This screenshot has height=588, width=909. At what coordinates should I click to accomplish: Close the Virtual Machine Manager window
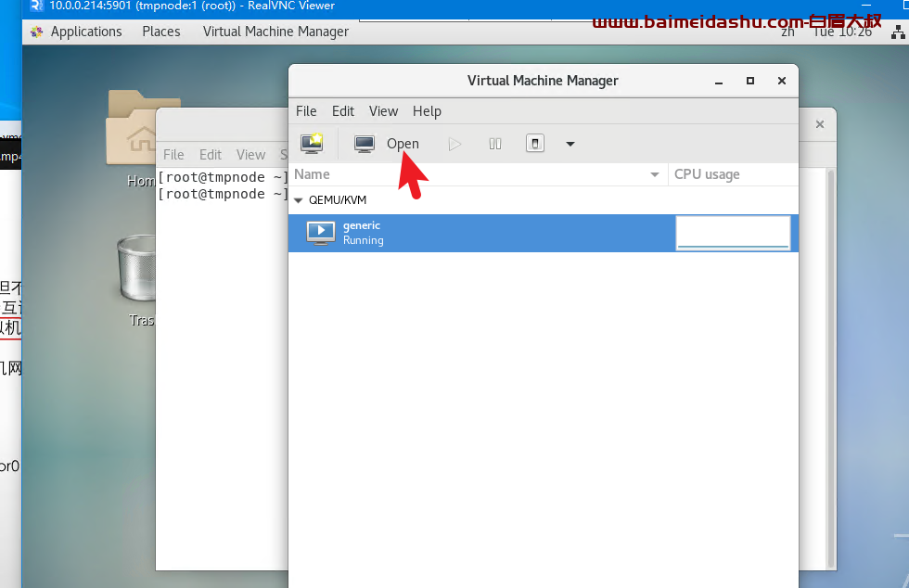782,81
